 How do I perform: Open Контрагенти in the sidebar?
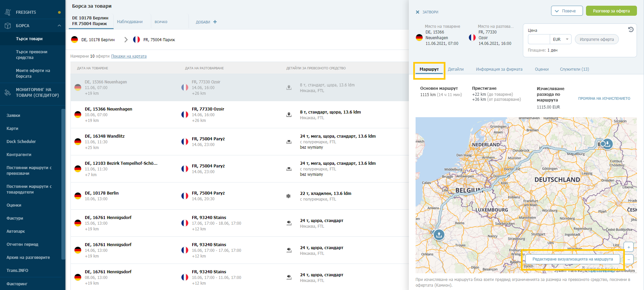tap(19, 155)
